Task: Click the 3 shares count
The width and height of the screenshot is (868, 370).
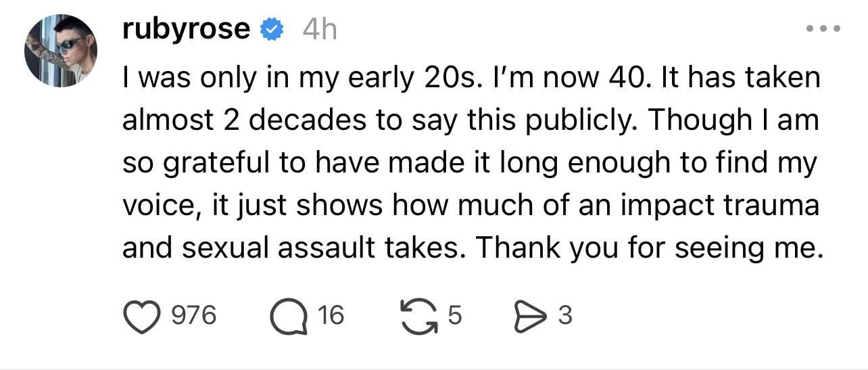Action: (565, 315)
